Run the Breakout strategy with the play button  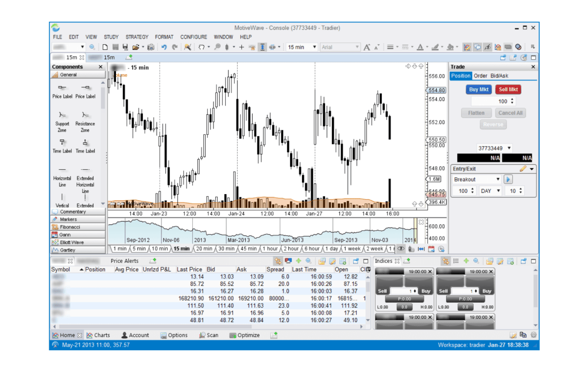tap(508, 179)
